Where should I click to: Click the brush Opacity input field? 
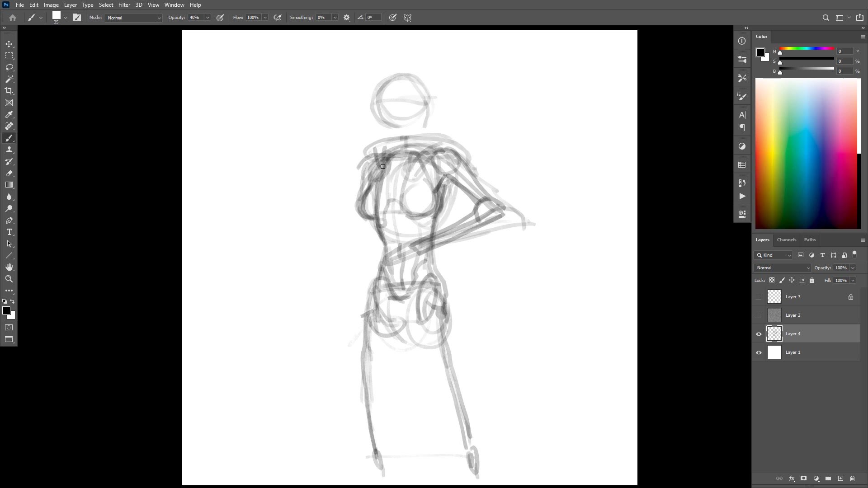click(x=195, y=18)
